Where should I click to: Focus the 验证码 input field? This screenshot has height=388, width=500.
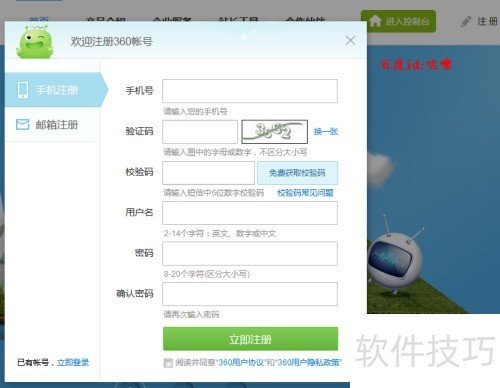click(200, 132)
